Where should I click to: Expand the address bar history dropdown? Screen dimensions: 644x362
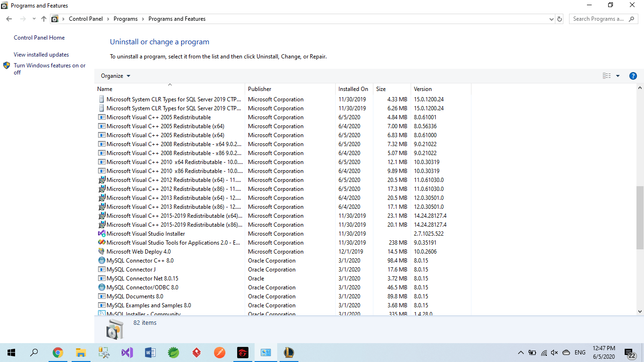552,19
